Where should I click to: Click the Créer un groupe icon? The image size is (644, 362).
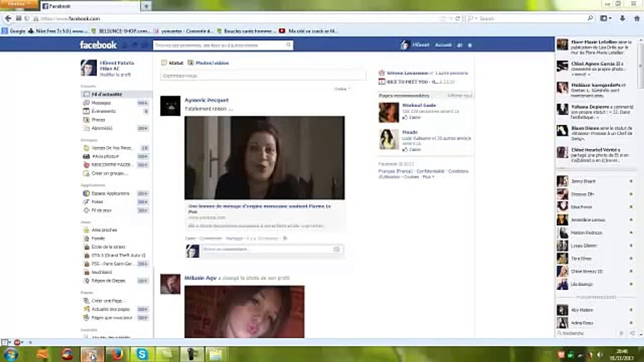[x=87, y=173]
